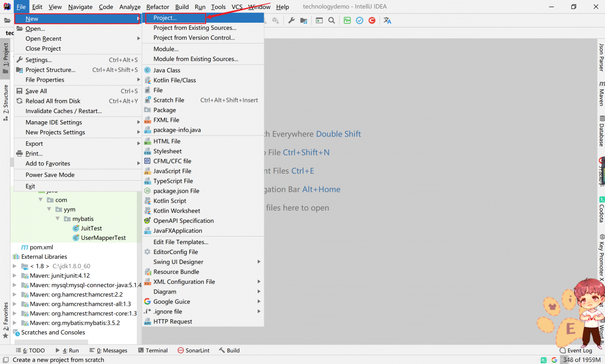Open the Terminal tool window

[x=153, y=350]
